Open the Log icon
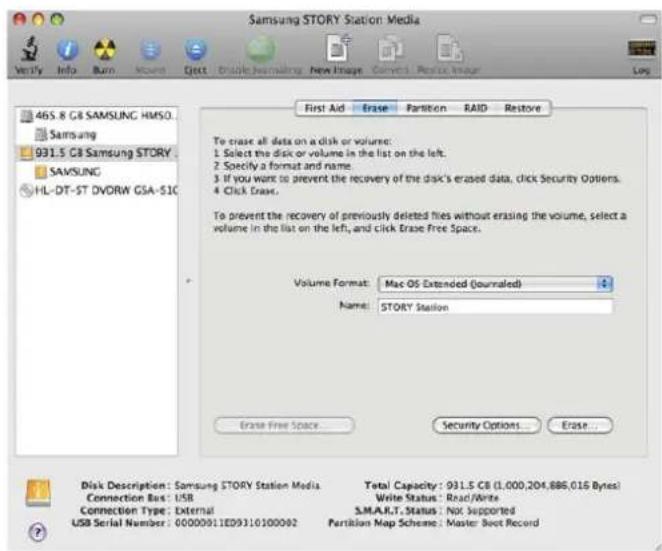 click(641, 49)
